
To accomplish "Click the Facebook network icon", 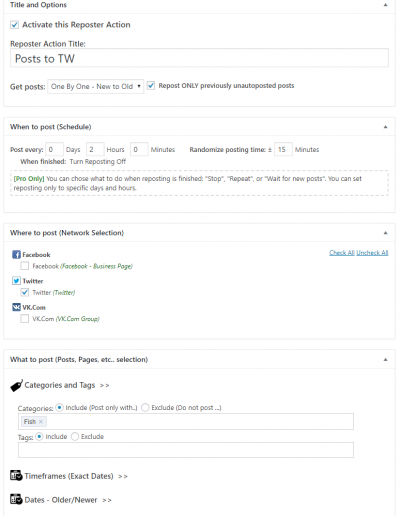I will (x=16, y=255).
